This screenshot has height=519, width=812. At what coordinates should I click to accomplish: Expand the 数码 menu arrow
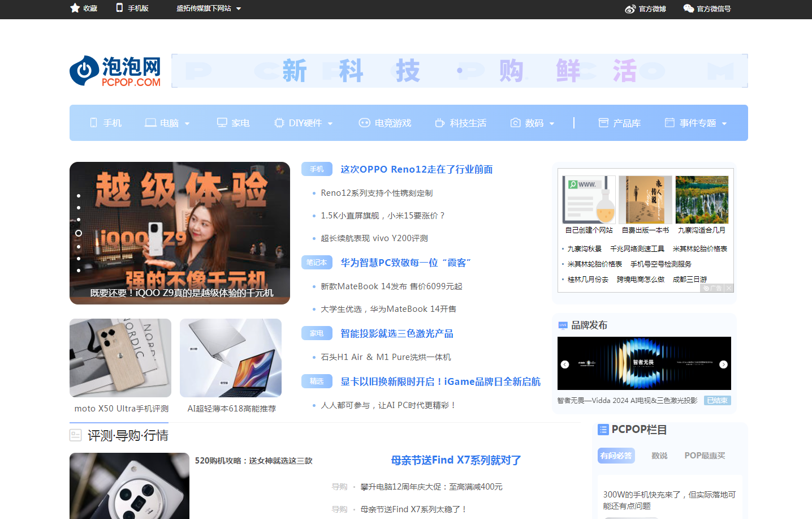552,123
